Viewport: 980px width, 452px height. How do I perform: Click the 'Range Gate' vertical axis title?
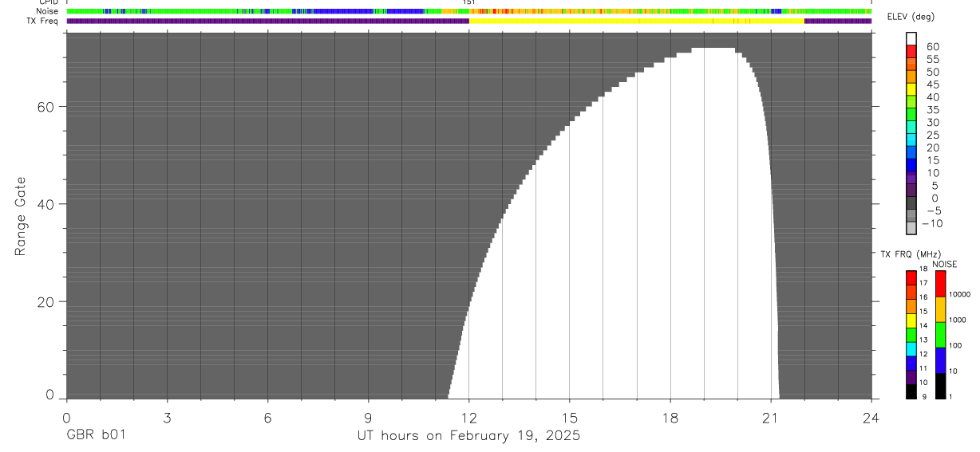(20, 216)
